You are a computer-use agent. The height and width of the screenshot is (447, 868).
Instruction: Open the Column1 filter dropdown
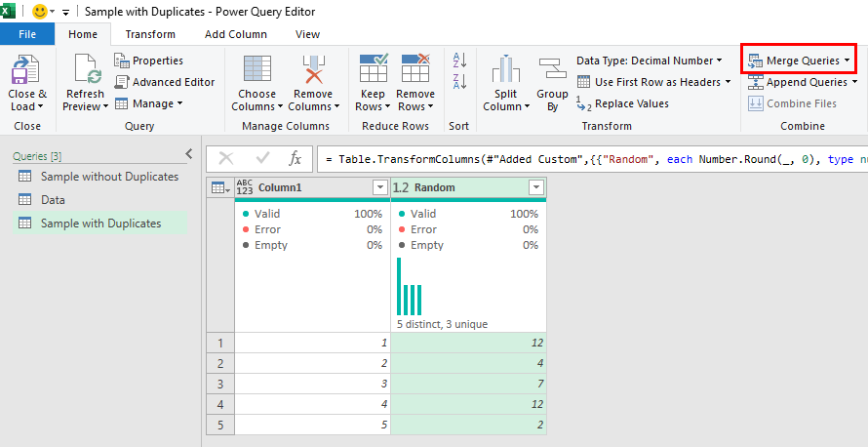tap(380, 187)
